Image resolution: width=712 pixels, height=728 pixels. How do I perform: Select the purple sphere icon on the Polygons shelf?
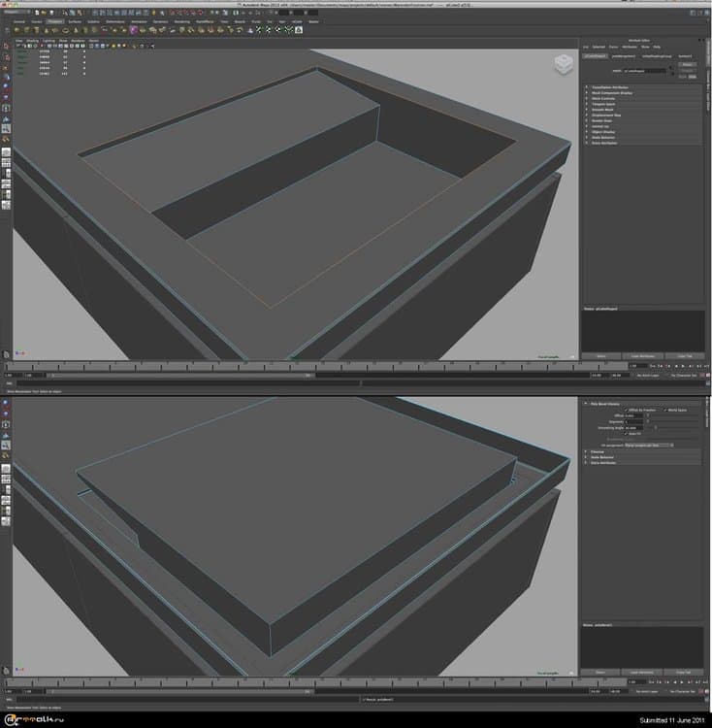(x=133, y=29)
